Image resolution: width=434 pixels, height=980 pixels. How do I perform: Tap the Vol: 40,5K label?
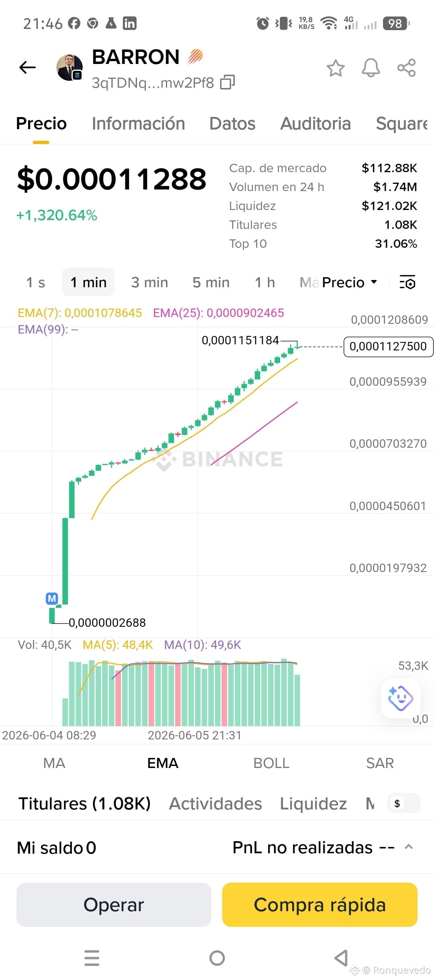(x=45, y=645)
